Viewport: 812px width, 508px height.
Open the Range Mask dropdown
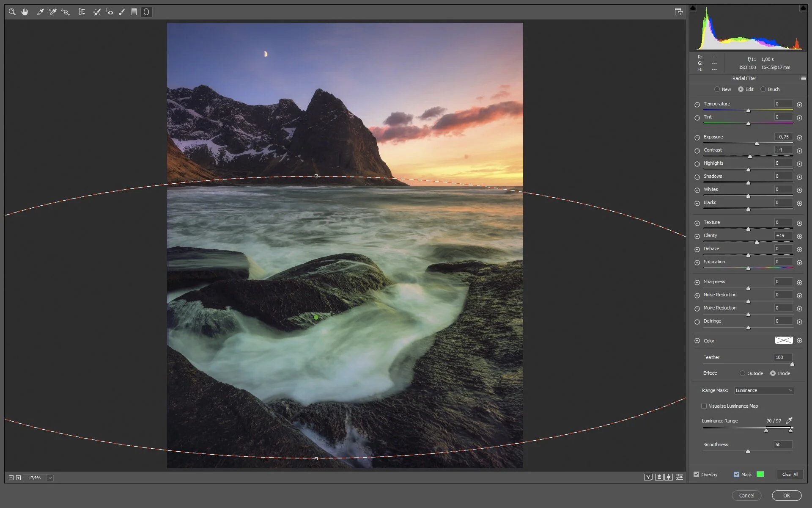coord(764,390)
